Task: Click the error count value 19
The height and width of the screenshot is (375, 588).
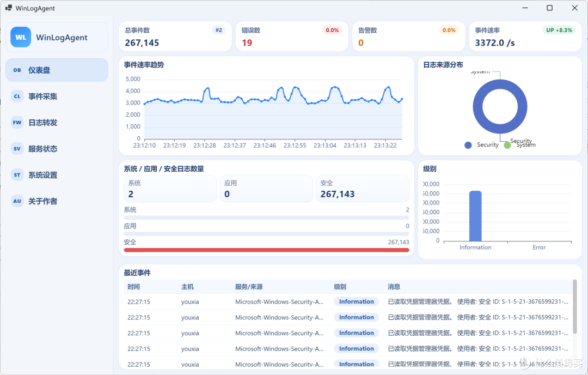Action: 247,43
